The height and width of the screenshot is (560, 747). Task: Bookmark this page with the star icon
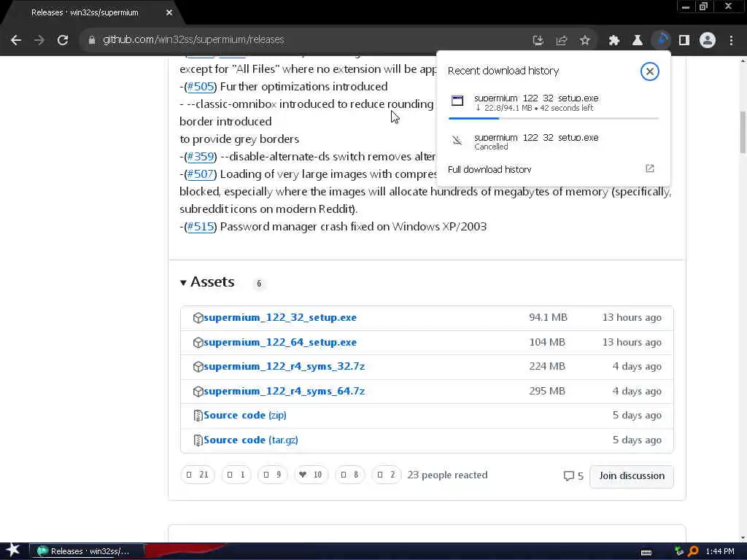585,41
